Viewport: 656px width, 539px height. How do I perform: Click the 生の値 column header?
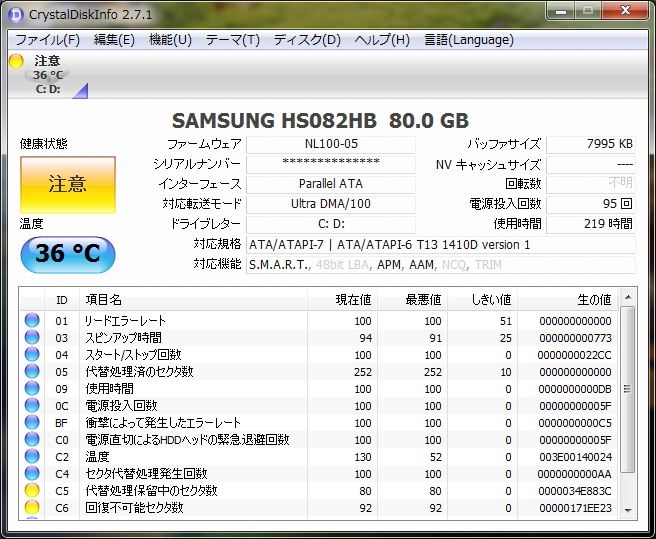click(567, 300)
